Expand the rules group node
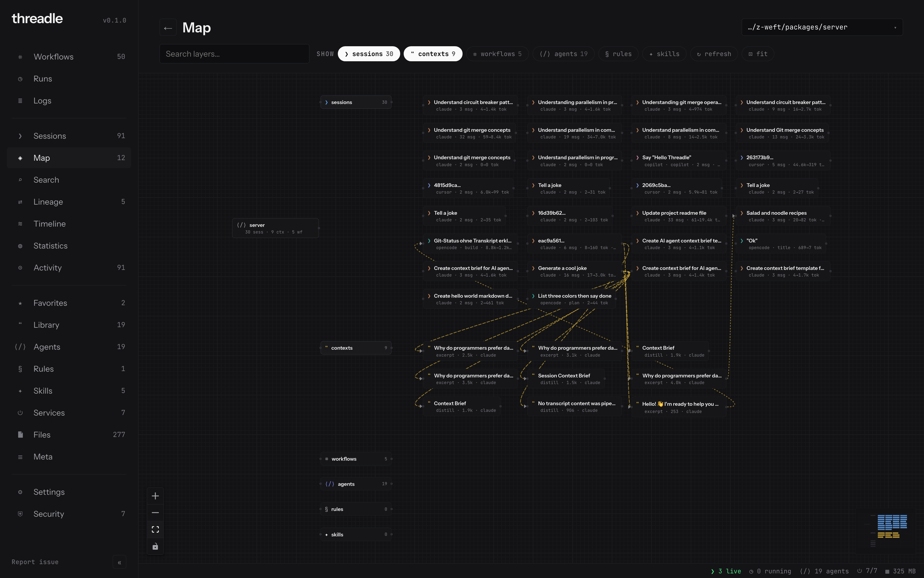Image resolution: width=924 pixels, height=578 pixels. click(356, 509)
